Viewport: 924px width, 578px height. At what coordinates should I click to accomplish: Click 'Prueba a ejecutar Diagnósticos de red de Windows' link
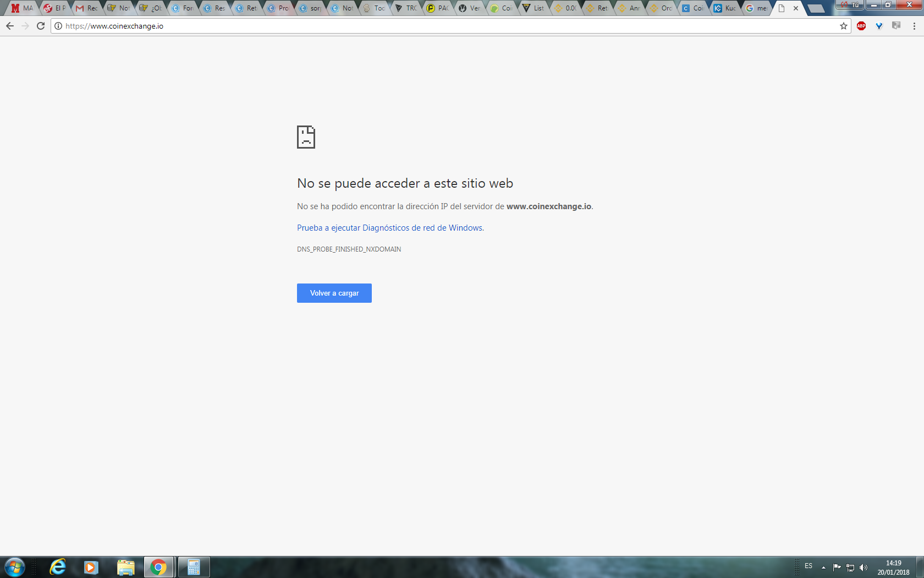pyautogui.click(x=389, y=228)
